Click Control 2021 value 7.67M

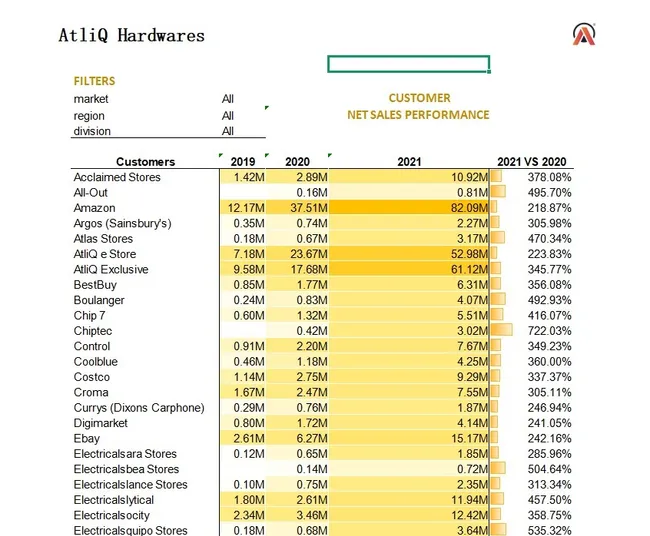pos(473,346)
